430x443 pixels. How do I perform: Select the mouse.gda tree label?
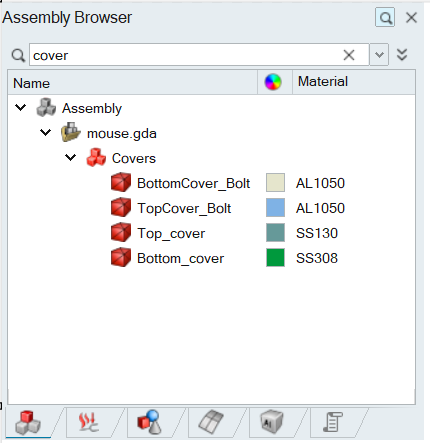pyautogui.click(x=122, y=134)
